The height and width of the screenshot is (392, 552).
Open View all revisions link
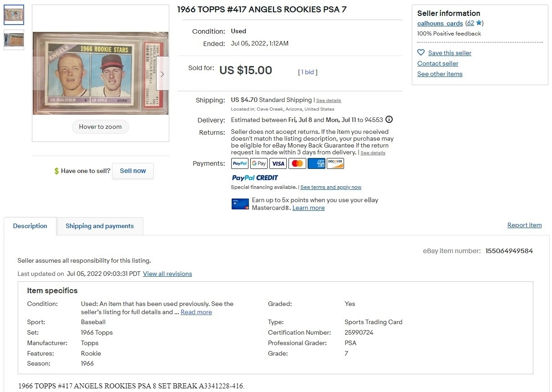167,274
